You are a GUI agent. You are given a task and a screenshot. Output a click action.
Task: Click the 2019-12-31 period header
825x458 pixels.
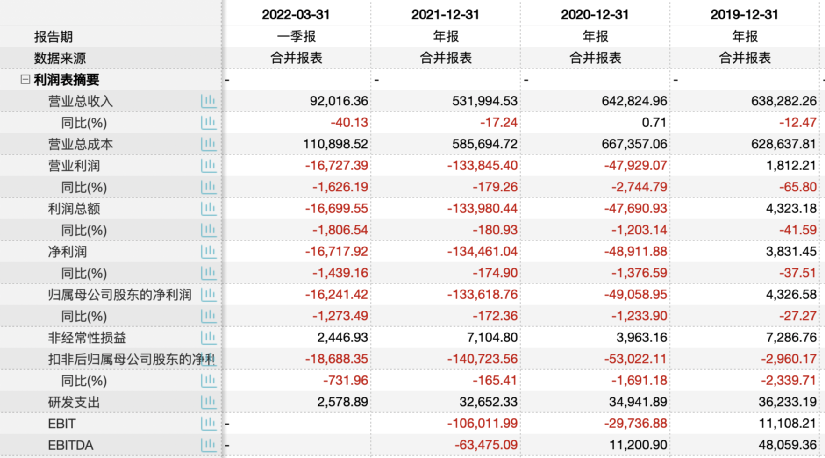(745, 14)
